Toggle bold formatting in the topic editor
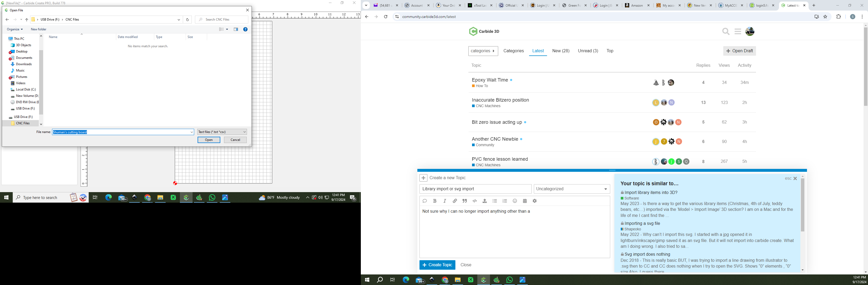Image resolution: width=868 pixels, height=285 pixels. click(435, 201)
